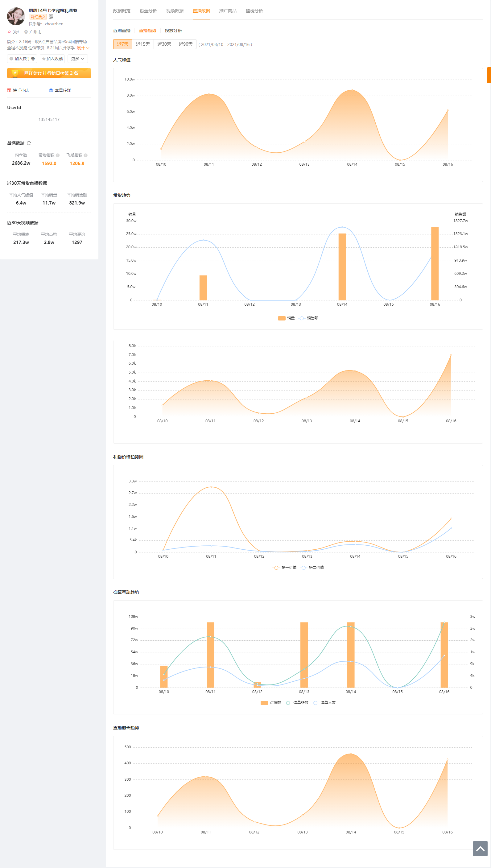The image size is (491, 868).
Task: Click the streamer's profile avatar
Action: (16, 16)
